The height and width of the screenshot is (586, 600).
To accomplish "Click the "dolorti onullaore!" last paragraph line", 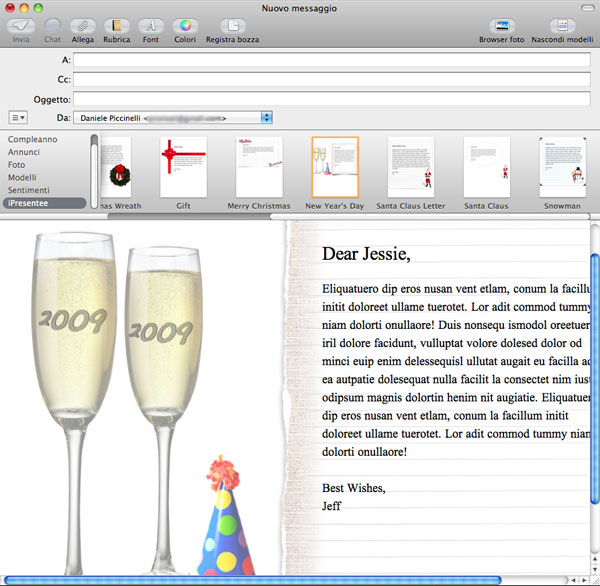I will click(x=364, y=452).
